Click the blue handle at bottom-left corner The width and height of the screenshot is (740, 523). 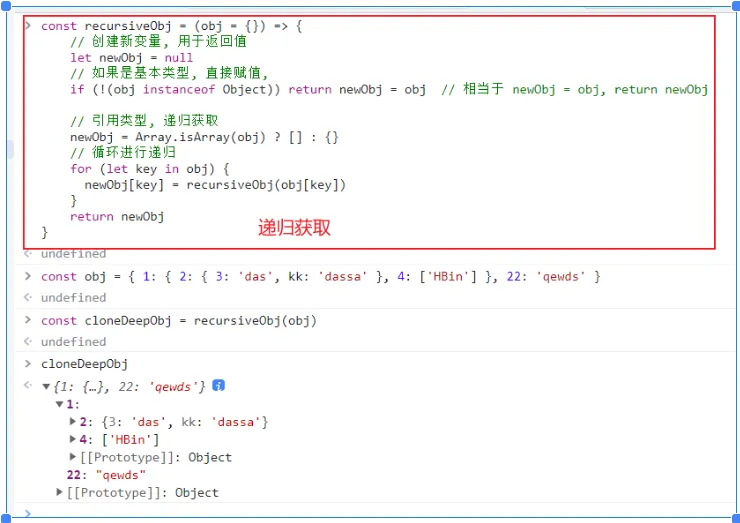tap(4, 518)
